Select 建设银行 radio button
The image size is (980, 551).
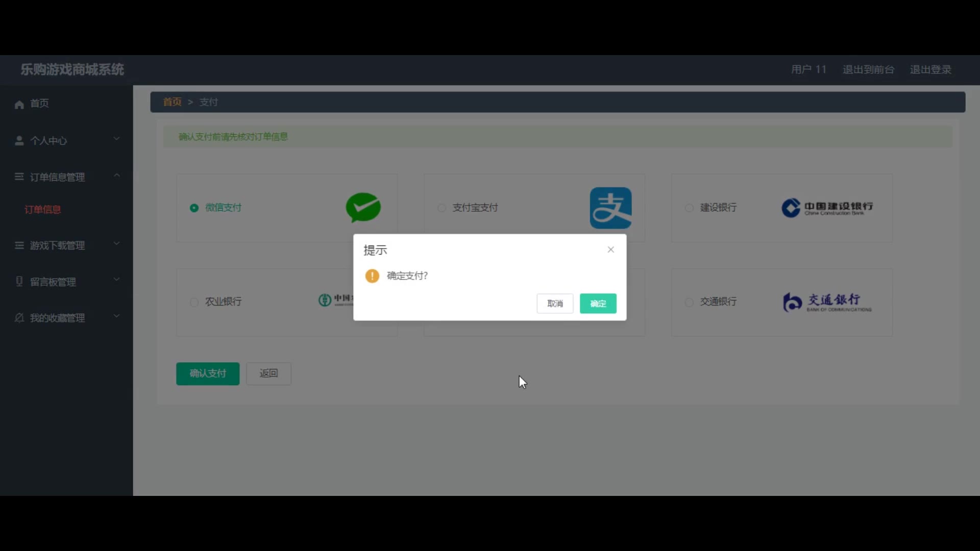tap(689, 208)
